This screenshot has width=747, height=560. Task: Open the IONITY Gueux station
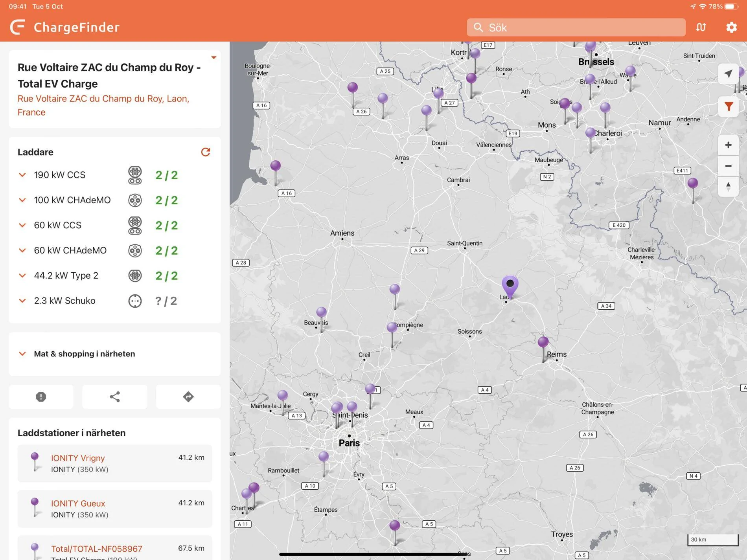pyautogui.click(x=115, y=509)
